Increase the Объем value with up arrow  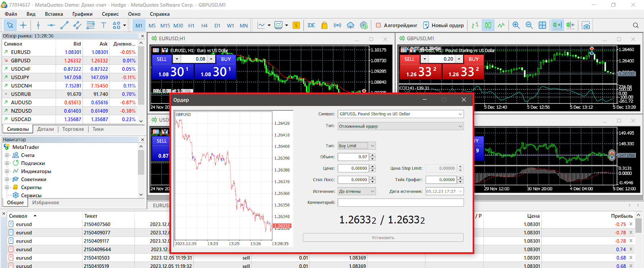(373, 155)
